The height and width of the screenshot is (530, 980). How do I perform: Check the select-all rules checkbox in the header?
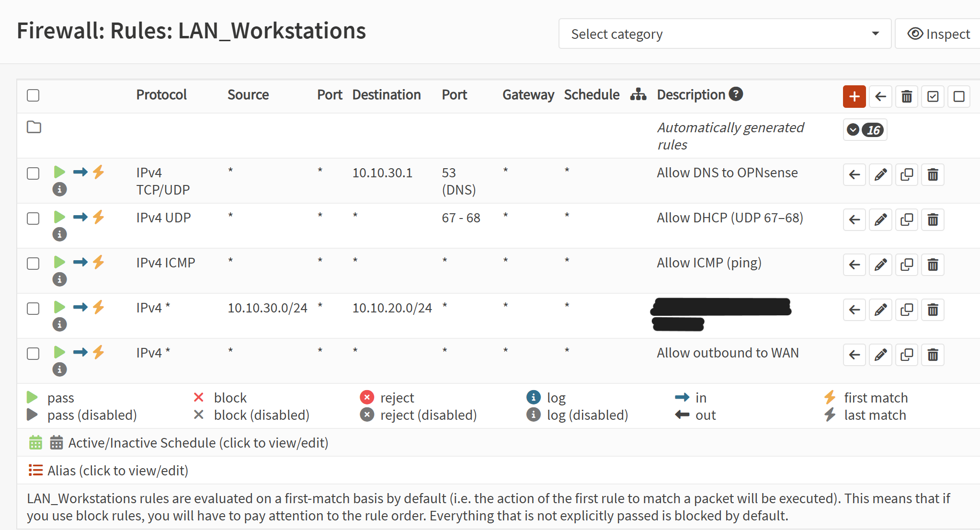(33, 95)
